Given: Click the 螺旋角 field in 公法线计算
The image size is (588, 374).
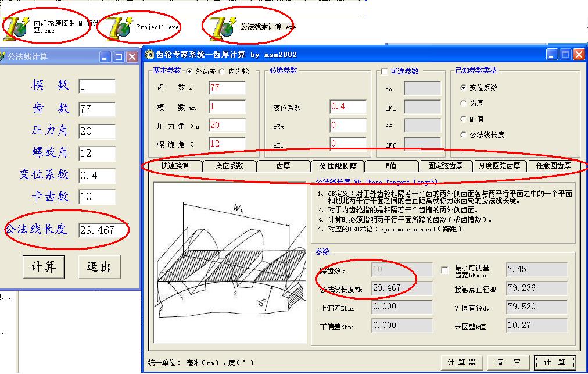Looking at the screenshot, I should (97, 154).
